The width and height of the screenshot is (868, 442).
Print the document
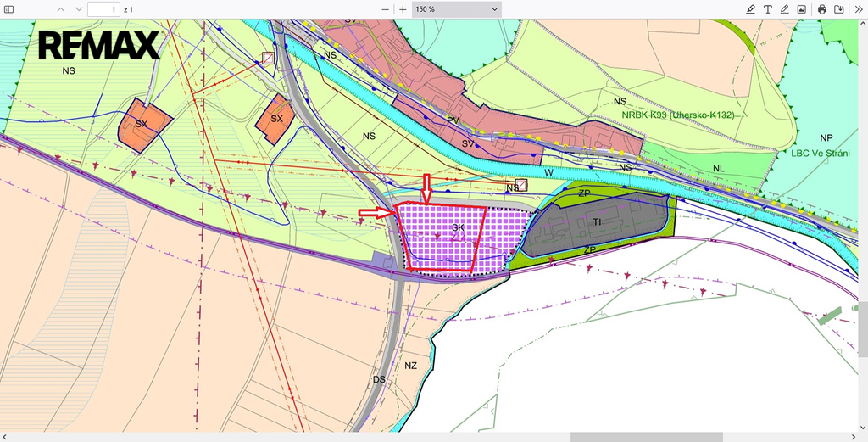click(x=821, y=9)
